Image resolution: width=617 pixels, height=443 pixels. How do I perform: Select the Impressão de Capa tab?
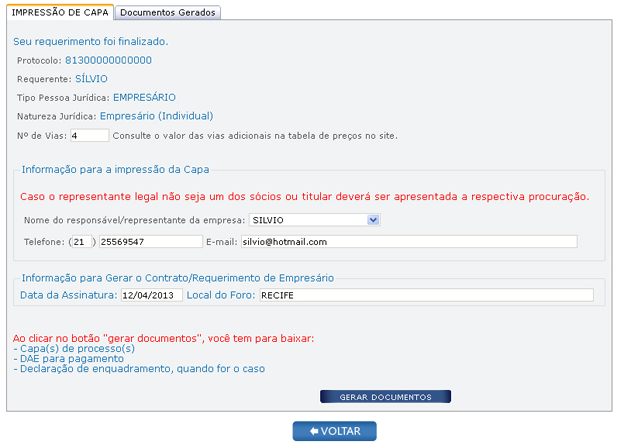(x=60, y=12)
